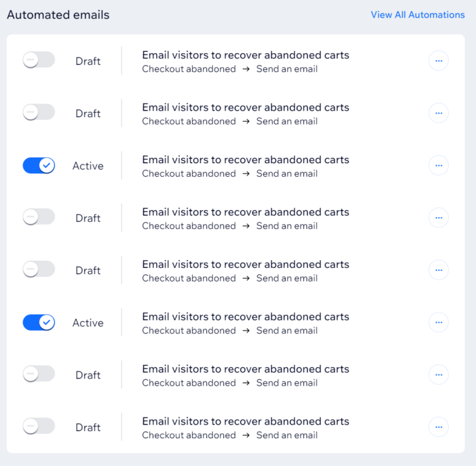Image resolution: width=476 pixels, height=466 pixels.
Task: Click the ellipsis icon in fifth automation row
Action: point(438,270)
